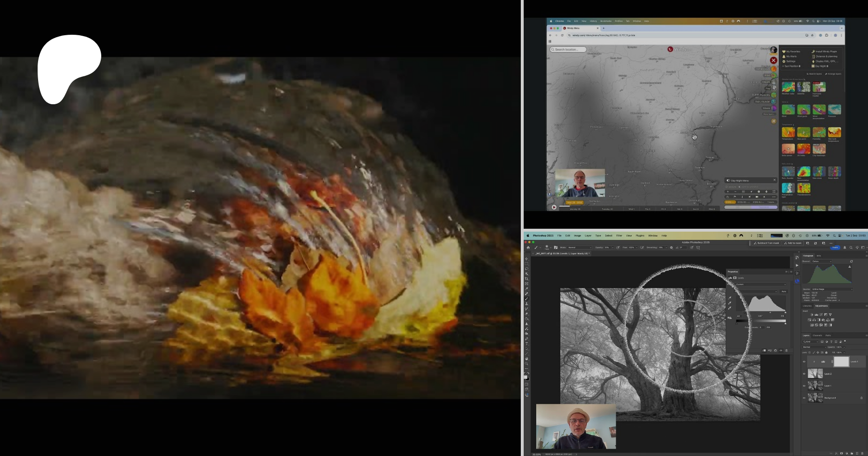Screen dimensions: 868x456
Task: Click the trash icon in Properties panel
Action: point(787,350)
